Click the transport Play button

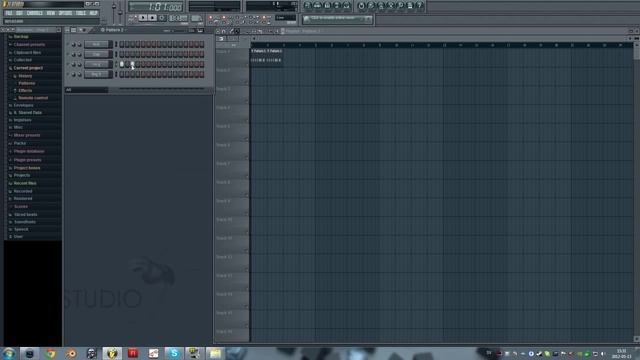point(142,18)
